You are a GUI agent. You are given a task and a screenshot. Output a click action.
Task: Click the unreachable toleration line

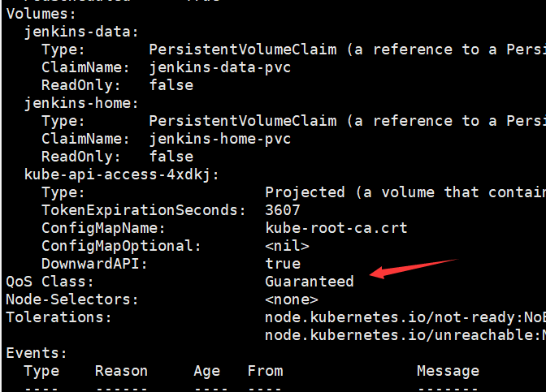click(x=405, y=335)
